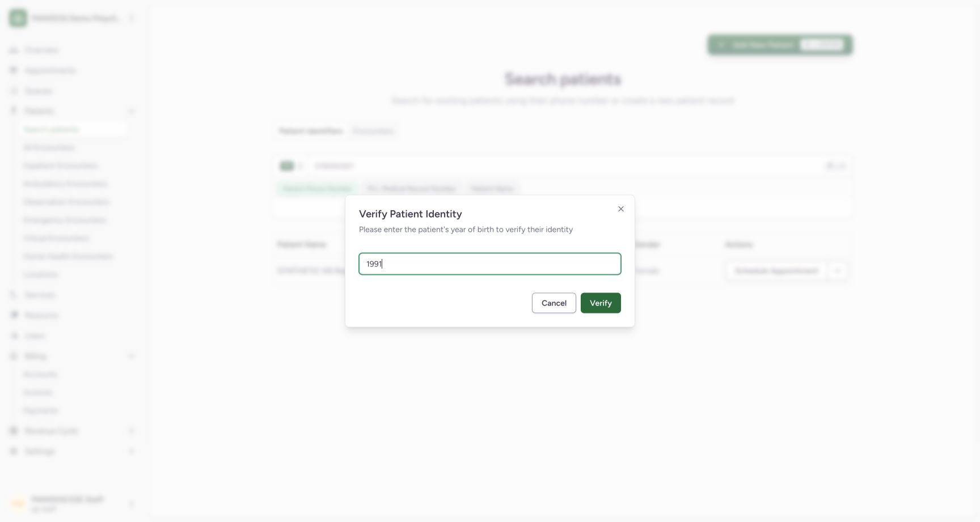Close the Verify Patient Identity dialog
Viewport: 980px width, 522px height.
(621, 209)
